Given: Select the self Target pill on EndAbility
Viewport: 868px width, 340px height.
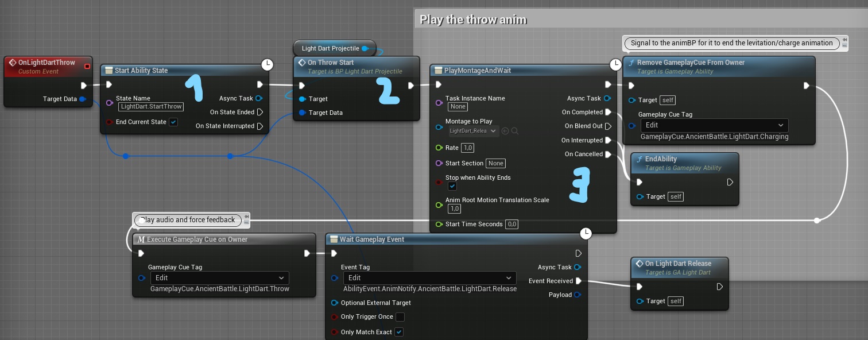Looking at the screenshot, I should [675, 196].
